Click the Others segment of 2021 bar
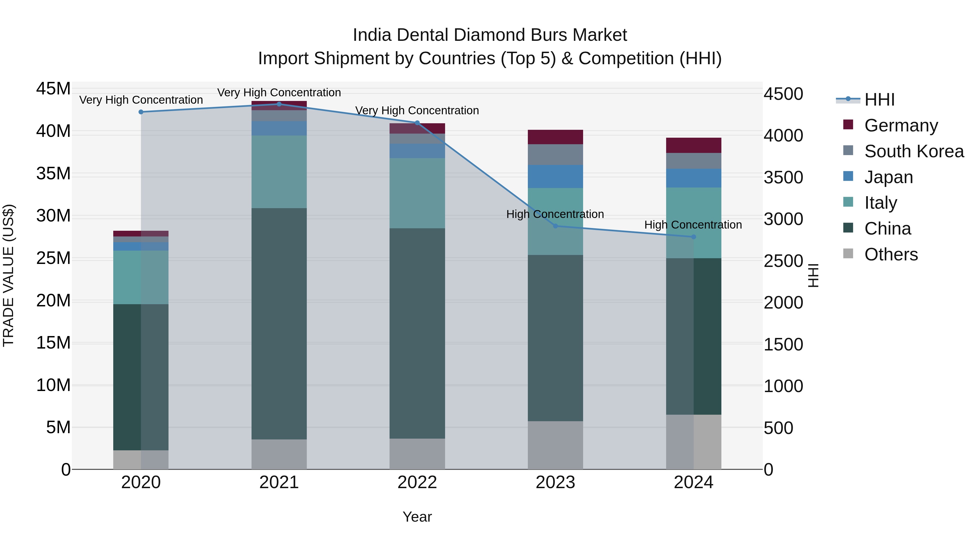This screenshot has width=980, height=551. click(279, 454)
